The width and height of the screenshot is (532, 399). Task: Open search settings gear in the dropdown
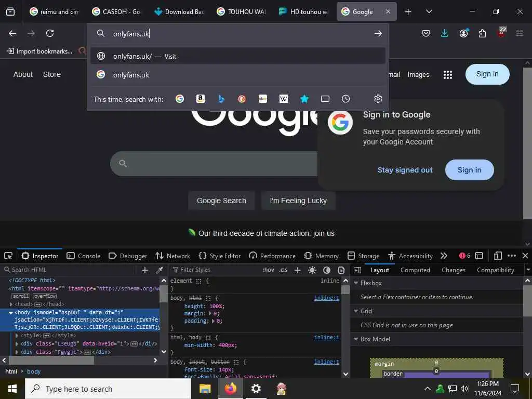[x=378, y=99]
